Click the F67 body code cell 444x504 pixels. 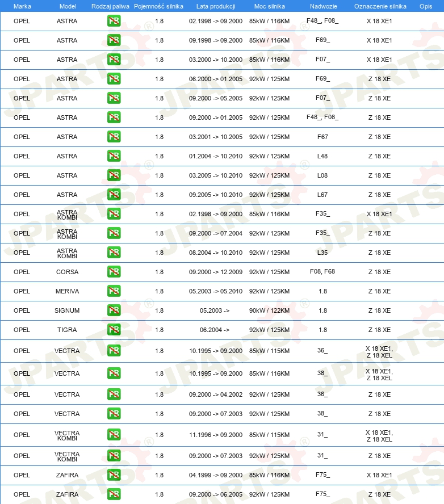[322, 137]
